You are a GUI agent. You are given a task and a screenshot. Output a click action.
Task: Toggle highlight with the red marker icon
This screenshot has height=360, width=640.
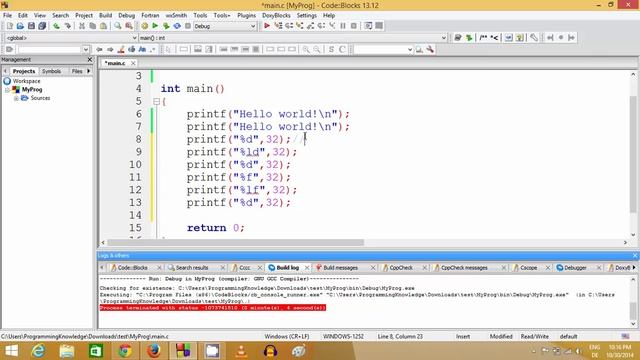tap(121, 49)
